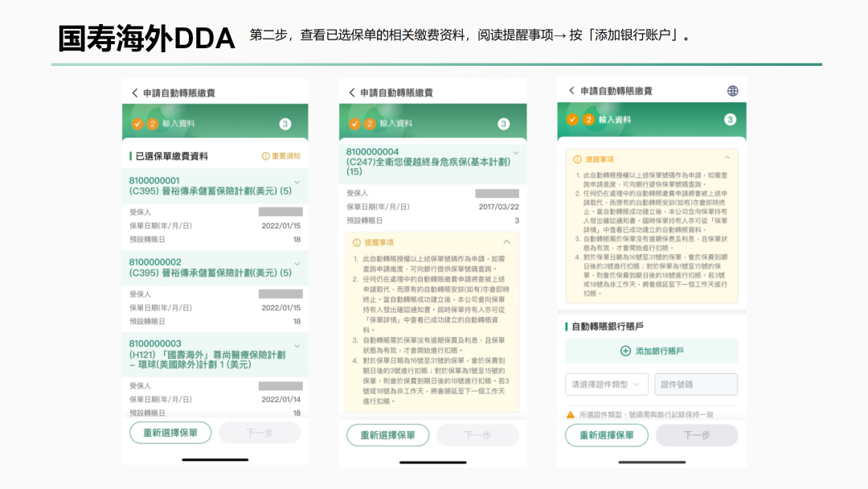Image resolution: width=868 pixels, height=489 pixels.
Task: Click 重新選擇保單 in left phone
Action: point(170,433)
